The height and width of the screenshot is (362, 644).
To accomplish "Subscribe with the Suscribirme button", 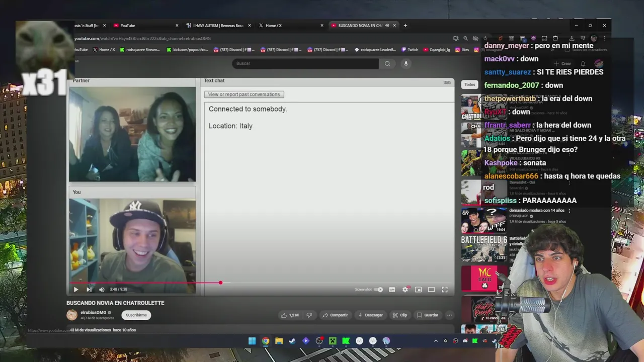I will pos(136,315).
